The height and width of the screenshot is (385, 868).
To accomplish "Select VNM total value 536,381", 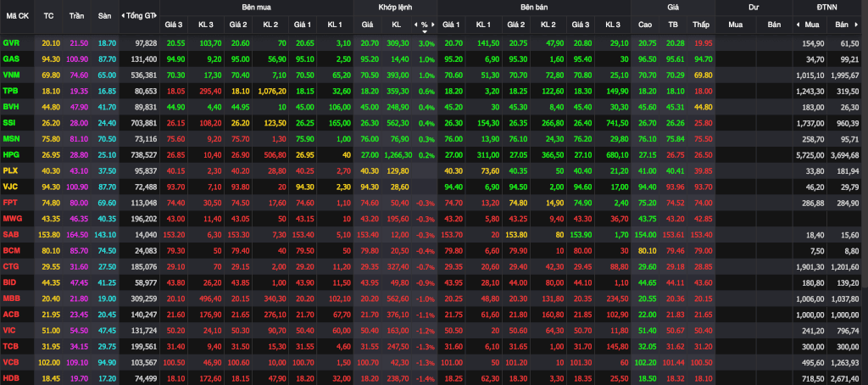I will point(145,75).
